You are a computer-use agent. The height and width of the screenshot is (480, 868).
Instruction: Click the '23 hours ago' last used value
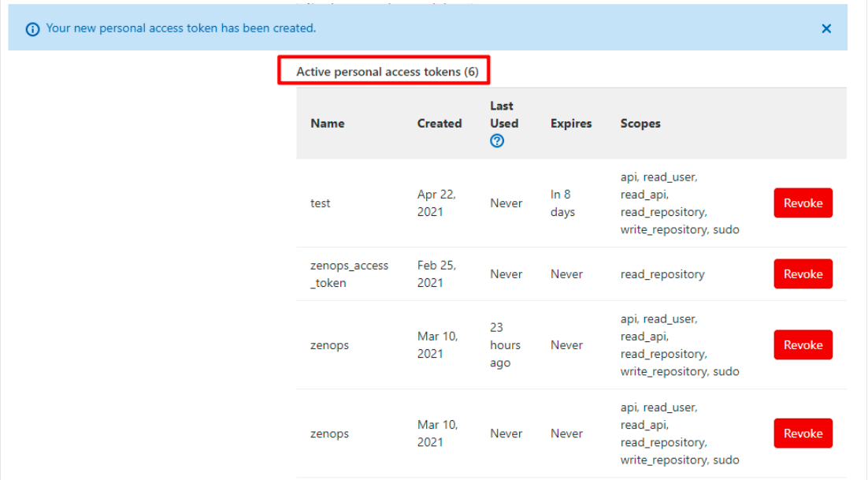505,344
